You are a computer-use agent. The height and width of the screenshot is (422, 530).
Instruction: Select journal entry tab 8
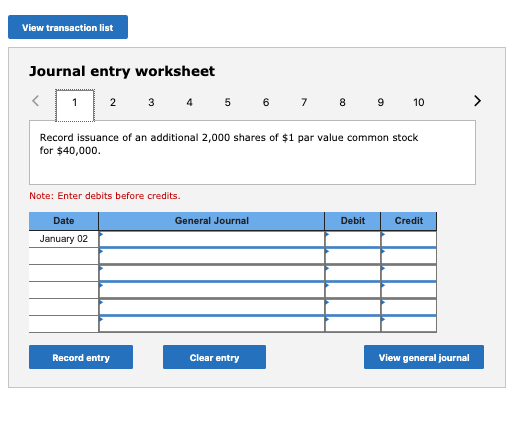coord(342,102)
